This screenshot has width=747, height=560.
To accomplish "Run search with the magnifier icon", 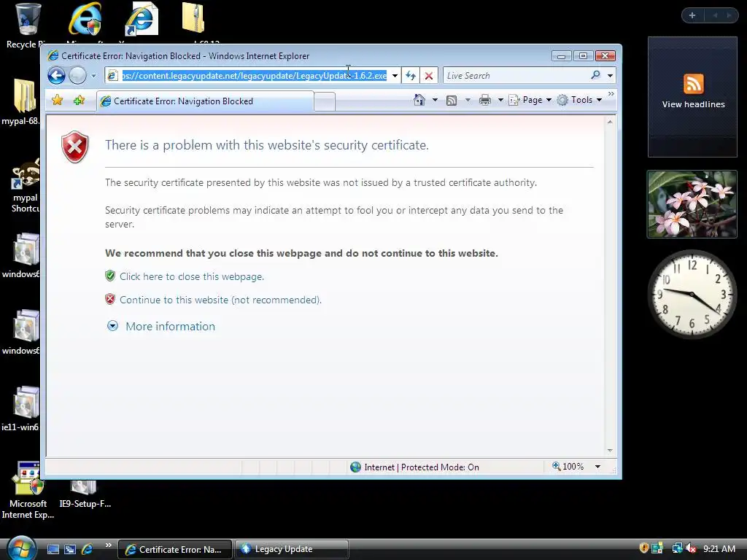I will [595, 75].
